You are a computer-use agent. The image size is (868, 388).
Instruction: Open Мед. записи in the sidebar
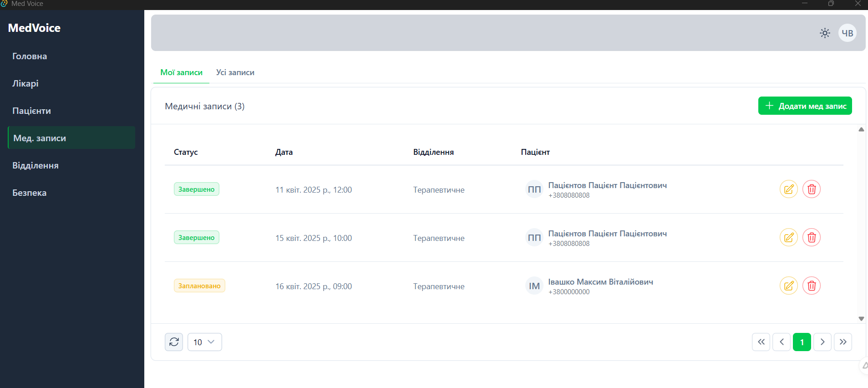71,138
